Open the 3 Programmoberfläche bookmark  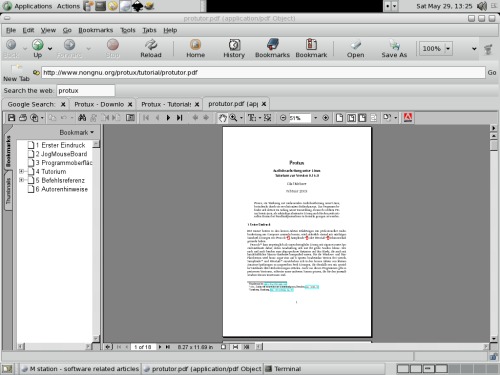(x=64, y=163)
